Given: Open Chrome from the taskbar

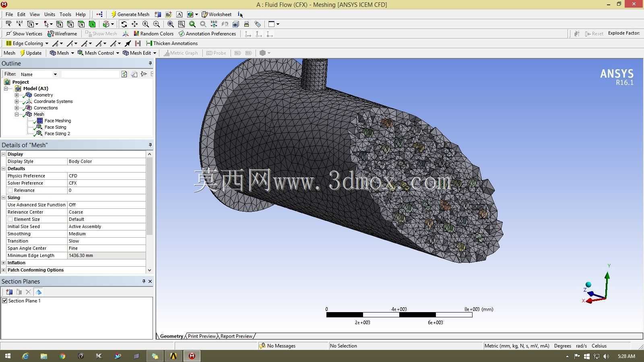Looking at the screenshot, I should click(x=62, y=356).
